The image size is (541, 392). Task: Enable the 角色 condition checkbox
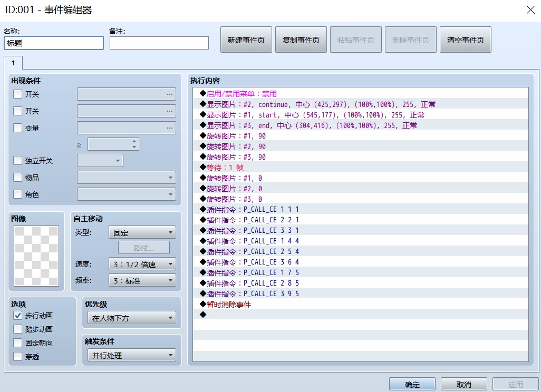click(x=17, y=194)
